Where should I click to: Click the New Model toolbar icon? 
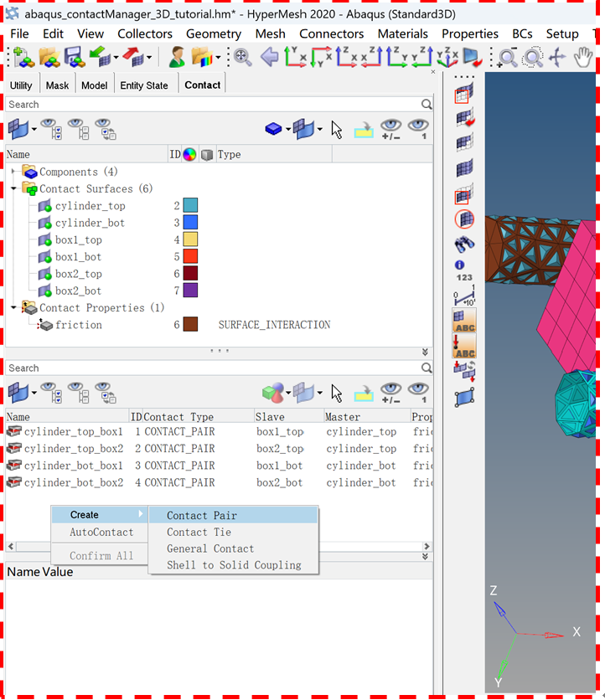(23, 57)
